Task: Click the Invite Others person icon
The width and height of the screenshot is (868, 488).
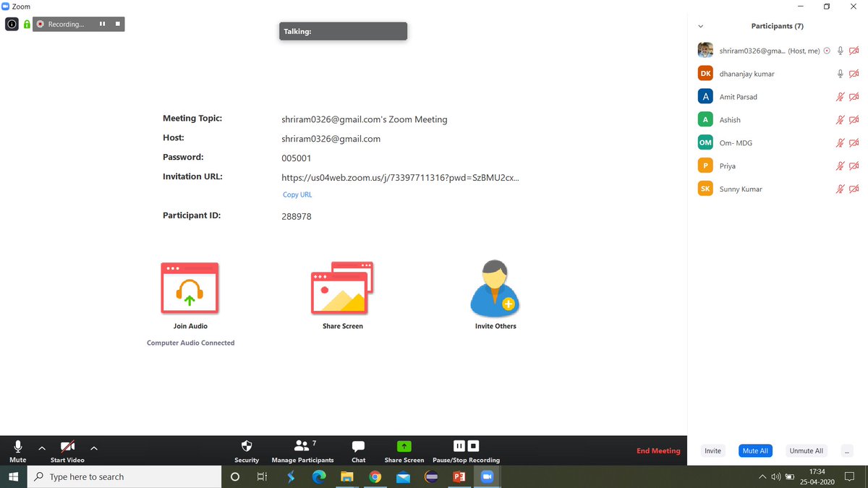Action: click(495, 288)
